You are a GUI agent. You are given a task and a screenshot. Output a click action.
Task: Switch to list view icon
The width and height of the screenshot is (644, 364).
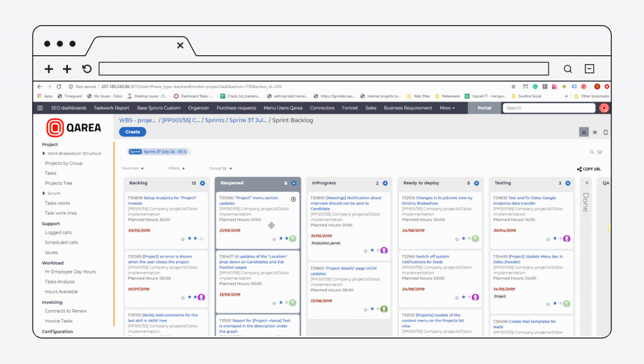(x=595, y=133)
